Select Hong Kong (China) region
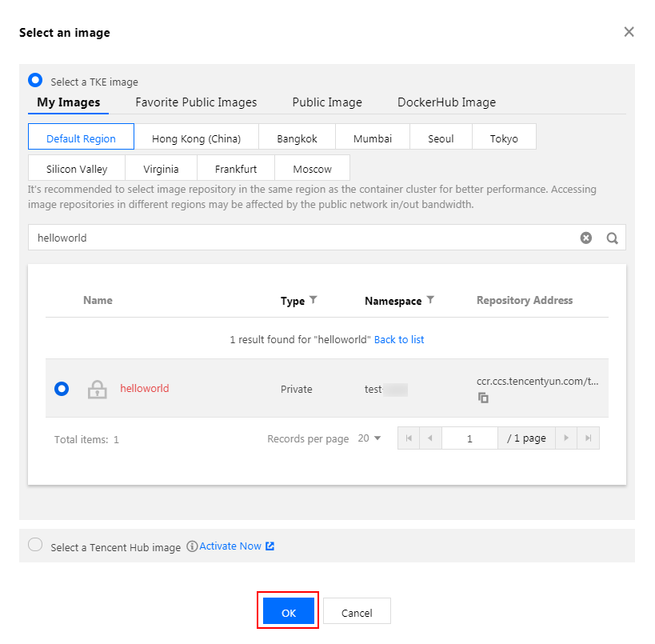This screenshot has height=644, width=655. click(196, 136)
